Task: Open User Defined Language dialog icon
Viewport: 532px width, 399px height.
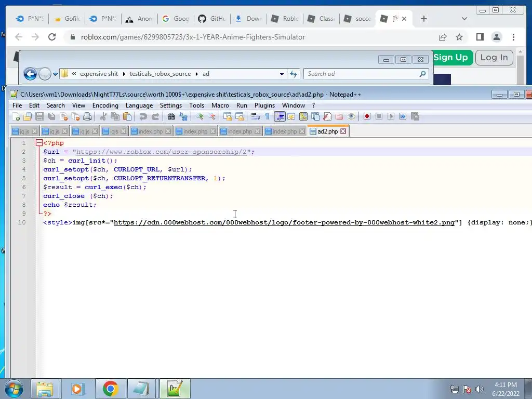Action: click(291, 117)
